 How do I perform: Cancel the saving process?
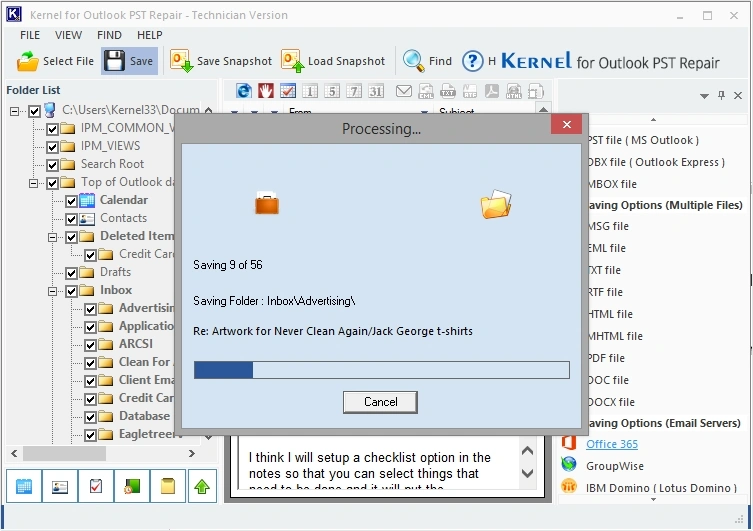click(380, 402)
